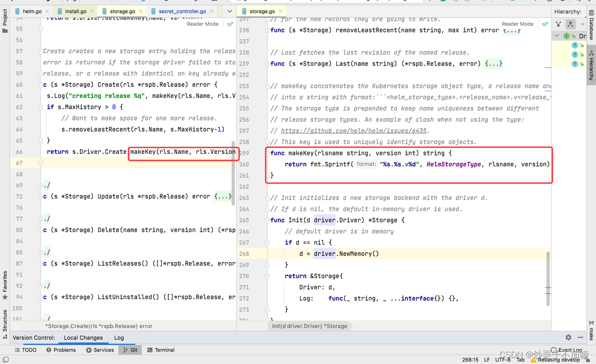Expand folded Update function body

pos(223,197)
